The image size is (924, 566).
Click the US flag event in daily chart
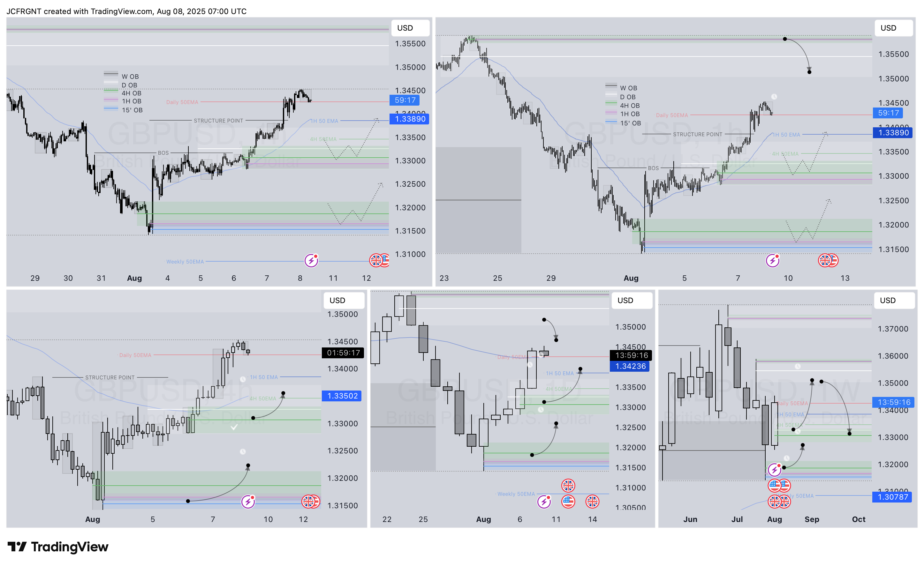coord(568,502)
